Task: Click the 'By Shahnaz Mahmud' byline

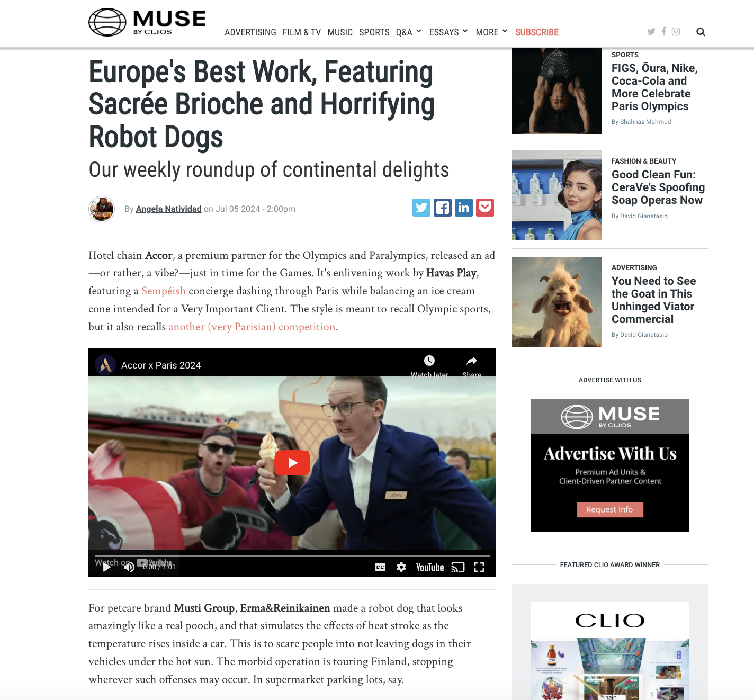Action: point(641,122)
